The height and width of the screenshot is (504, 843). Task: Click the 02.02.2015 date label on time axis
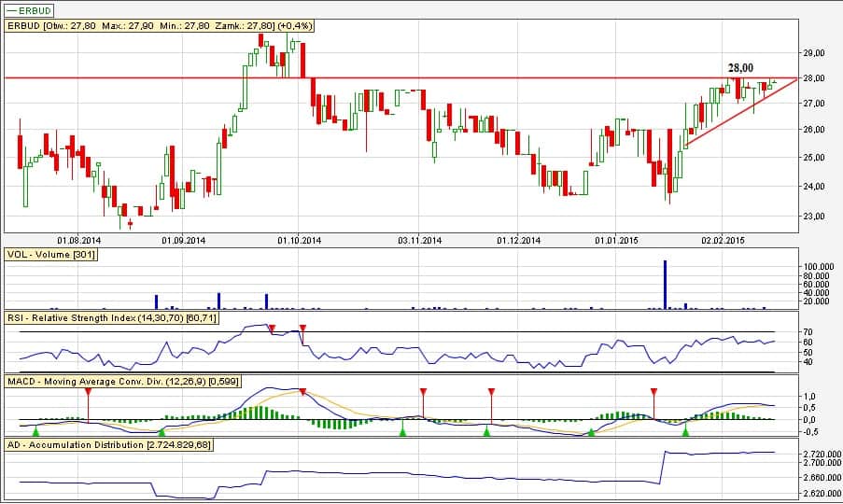pos(725,240)
